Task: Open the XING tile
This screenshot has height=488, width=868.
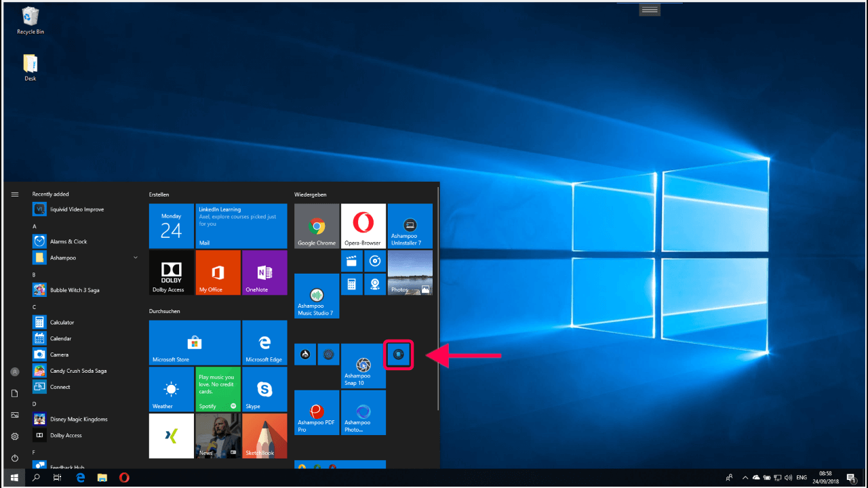Action: point(171,436)
